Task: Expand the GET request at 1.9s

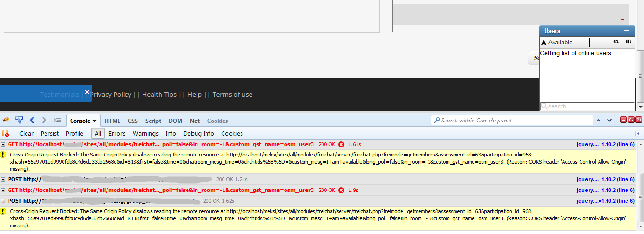Action: coord(3,190)
